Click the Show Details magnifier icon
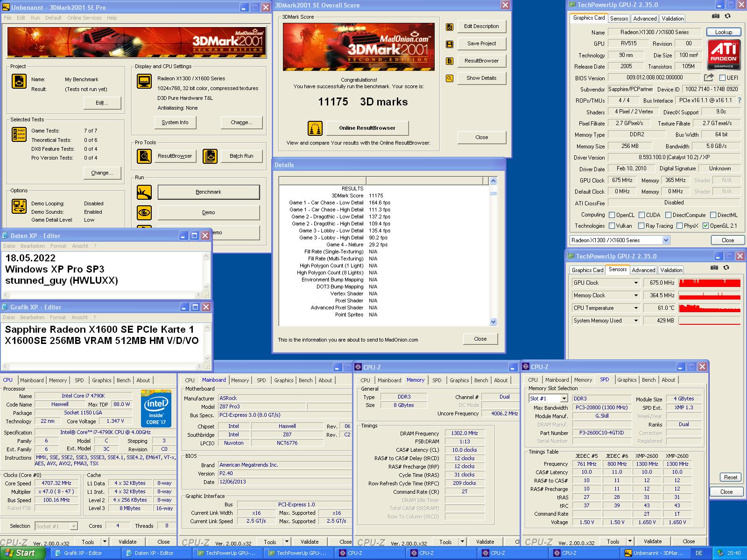The height and width of the screenshot is (560, 747). pos(450,78)
